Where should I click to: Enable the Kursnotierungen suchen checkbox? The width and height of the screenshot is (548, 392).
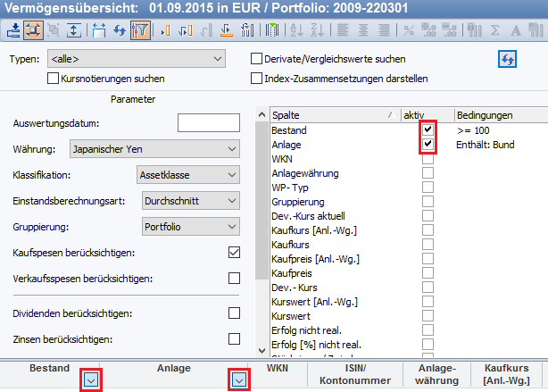[x=54, y=79]
